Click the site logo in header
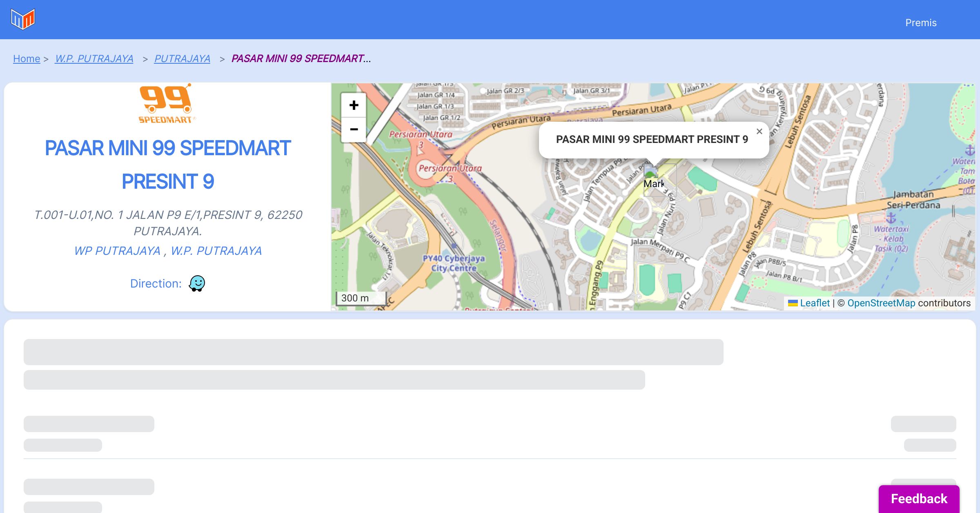Image resolution: width=980 pixels, height=513 pixels. coord(23,19)
